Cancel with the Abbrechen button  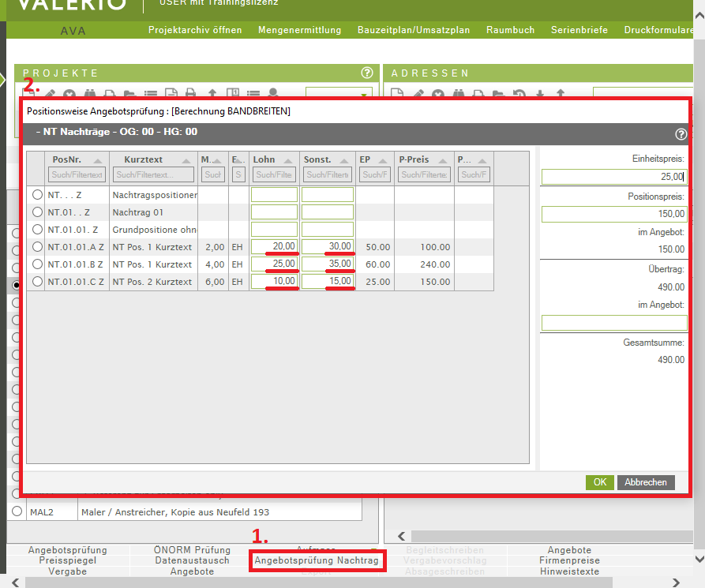(645, 482)
